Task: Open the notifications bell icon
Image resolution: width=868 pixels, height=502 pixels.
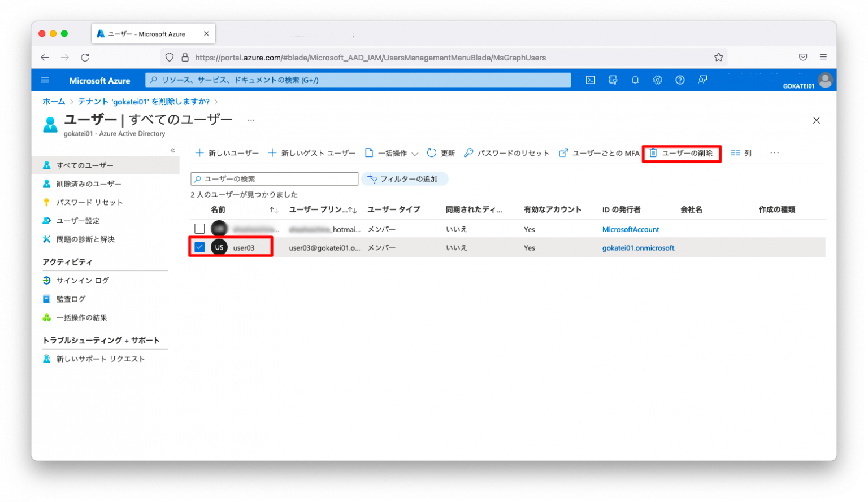Action: (635, 80)
